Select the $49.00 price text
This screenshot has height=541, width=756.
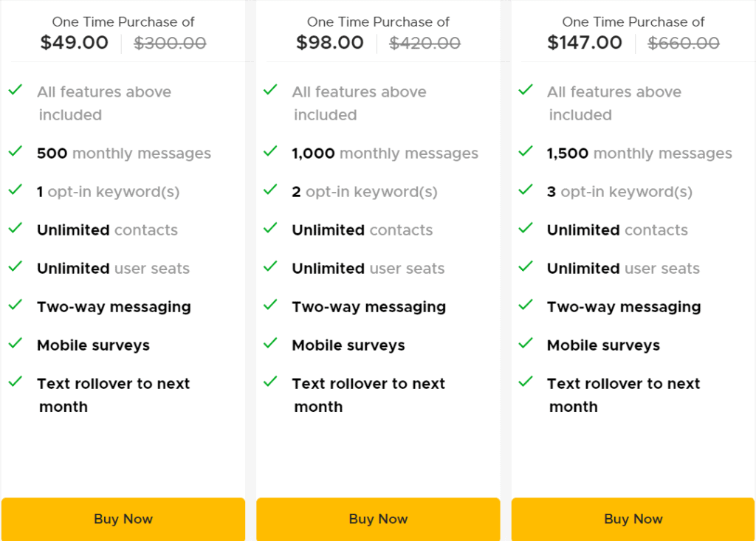(74, 43)
